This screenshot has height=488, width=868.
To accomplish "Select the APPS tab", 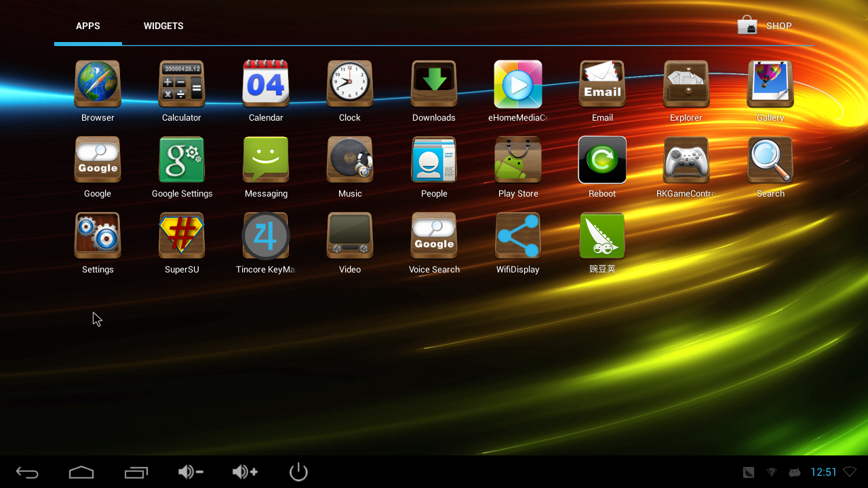I will (x=88, y=26).
